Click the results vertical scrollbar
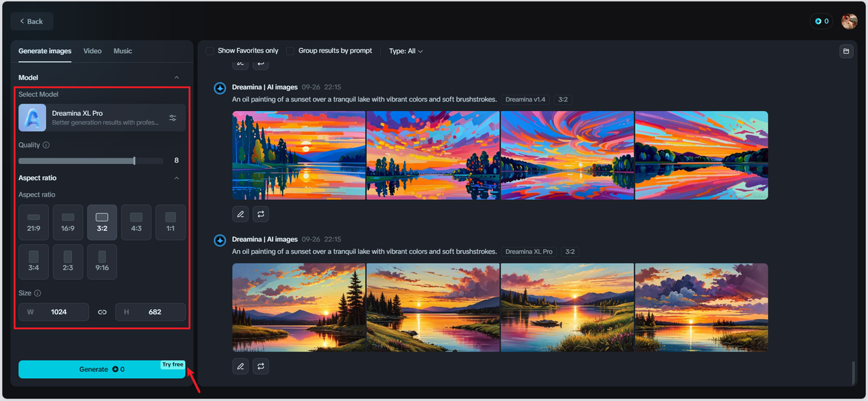Image resolution: width=868 pixels, height=401 pixels. tap(854, 372)
